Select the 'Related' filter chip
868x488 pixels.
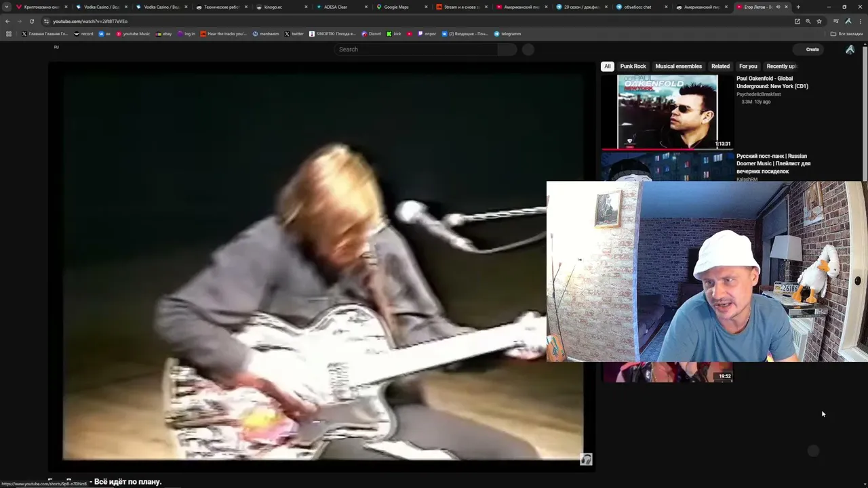[720, 66]
